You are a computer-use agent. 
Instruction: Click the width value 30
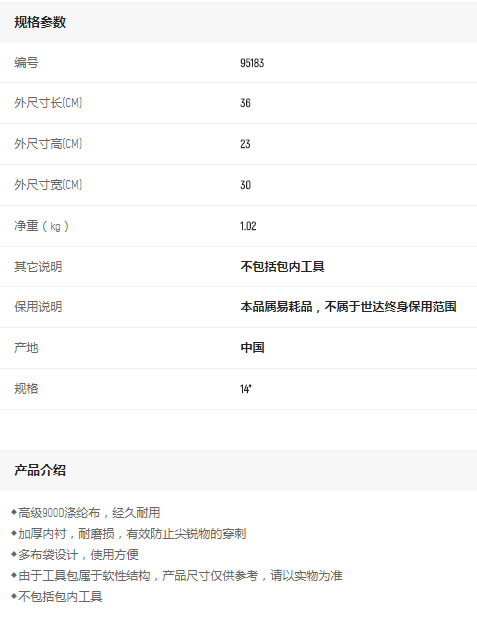[x=246, y=185]
